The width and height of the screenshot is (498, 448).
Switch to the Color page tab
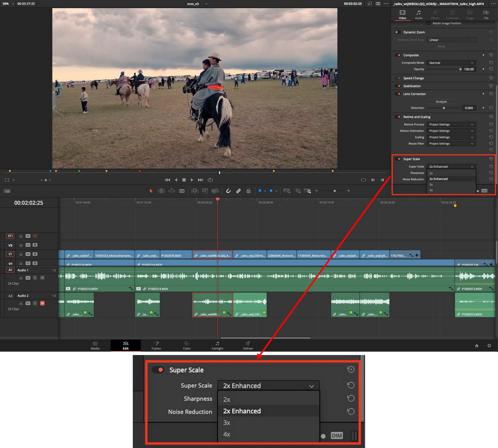tap(187, 345)
